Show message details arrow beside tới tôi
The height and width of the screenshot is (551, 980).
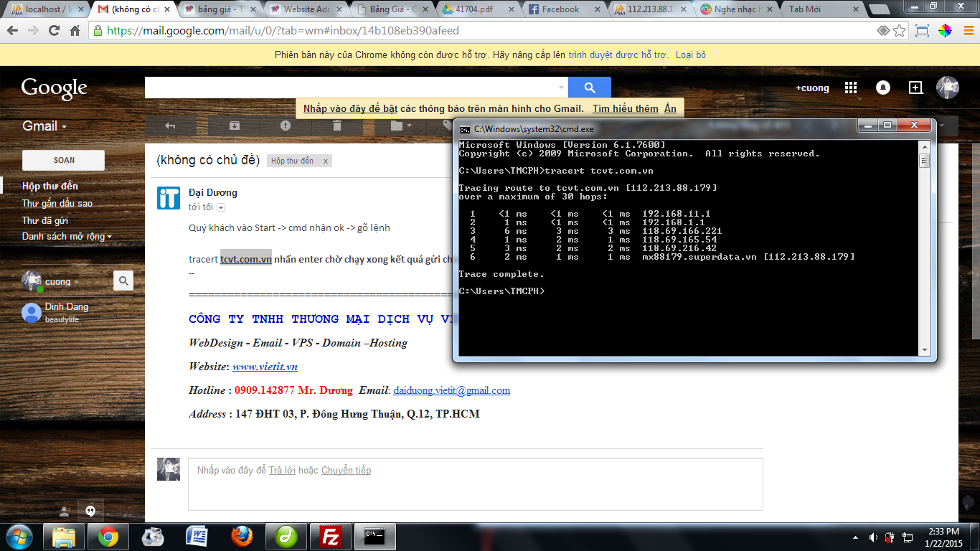221,207
